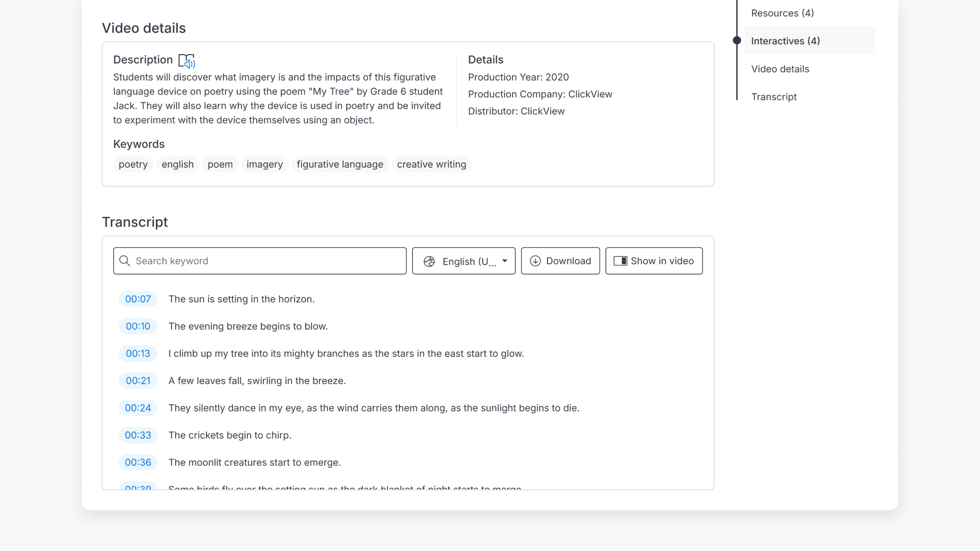
Task: Open the Transcript section from the sidebar
Action: (774, 96)
